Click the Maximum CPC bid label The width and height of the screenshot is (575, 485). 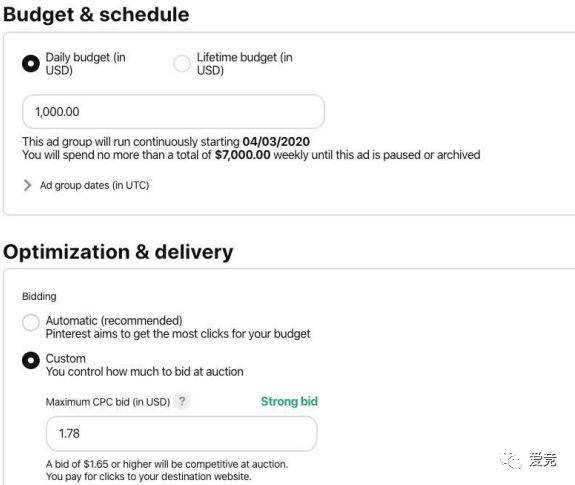pos(108,402)
